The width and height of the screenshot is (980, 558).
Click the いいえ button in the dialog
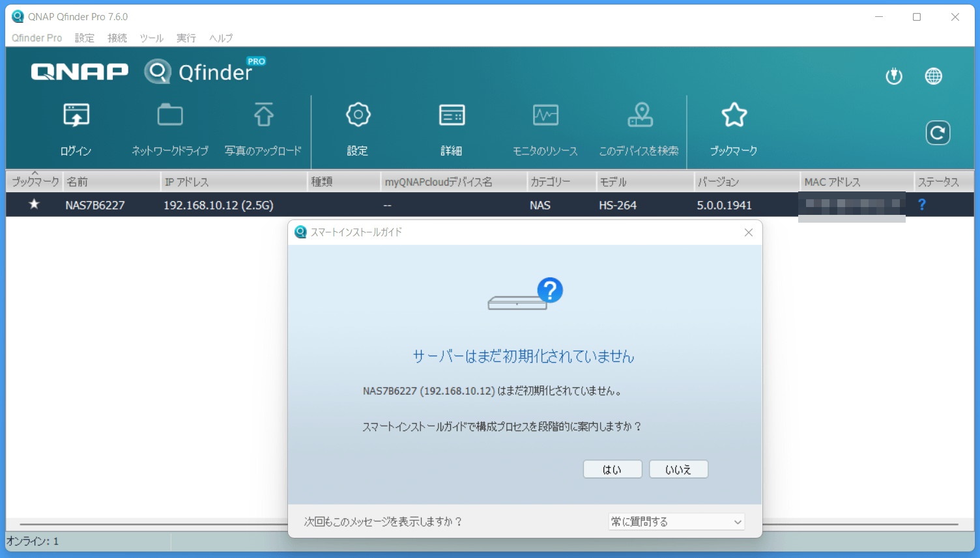[x=678, y=469]
